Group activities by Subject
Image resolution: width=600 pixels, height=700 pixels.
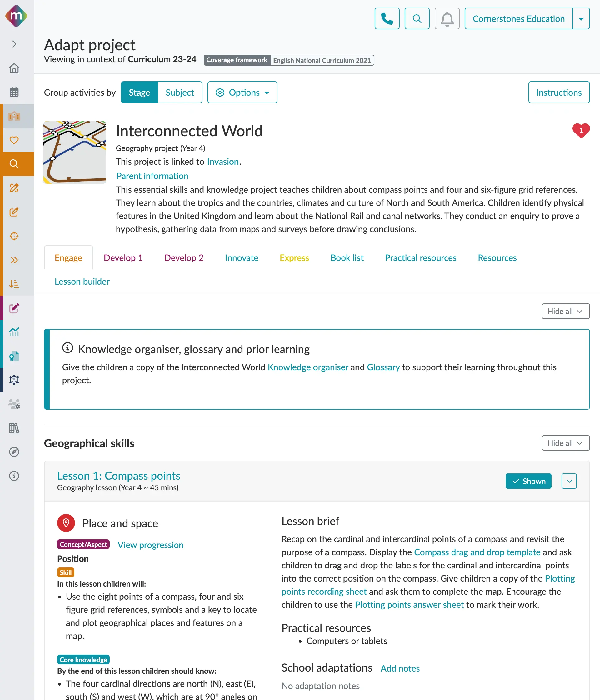point(180,92)
